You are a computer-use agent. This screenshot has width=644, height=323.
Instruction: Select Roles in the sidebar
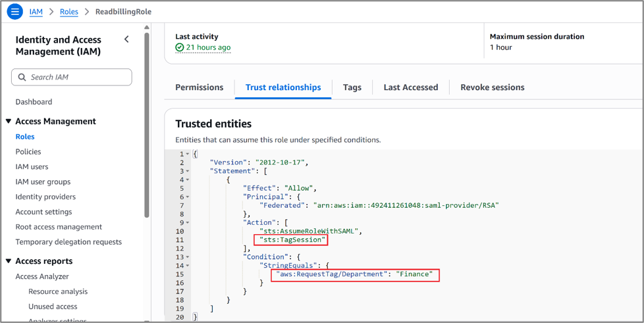25,137
